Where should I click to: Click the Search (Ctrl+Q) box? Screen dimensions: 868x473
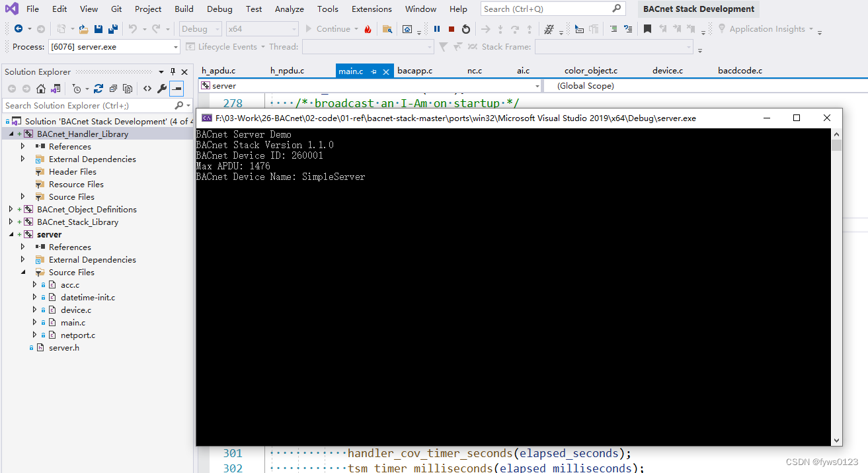(x=552, y=9)
